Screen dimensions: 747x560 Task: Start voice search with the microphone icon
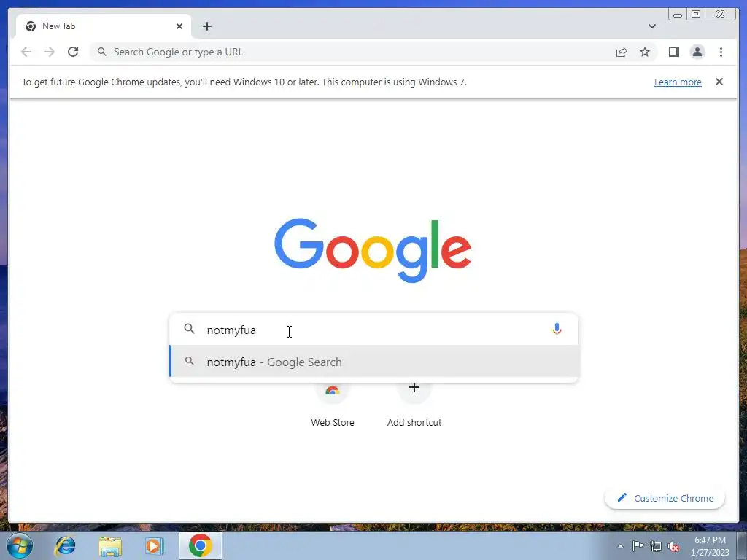(557, 329)
